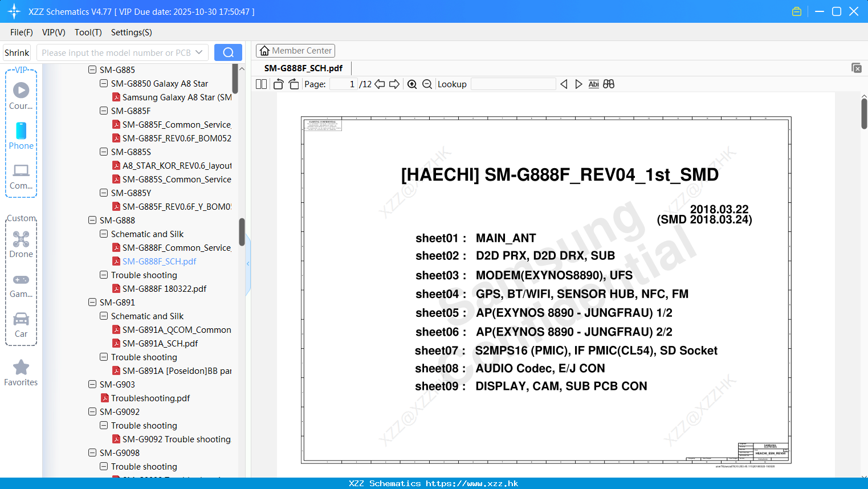Select the SM-G888F_SCH.pdf tab
The image size is (868, 489).
(303, 68)
